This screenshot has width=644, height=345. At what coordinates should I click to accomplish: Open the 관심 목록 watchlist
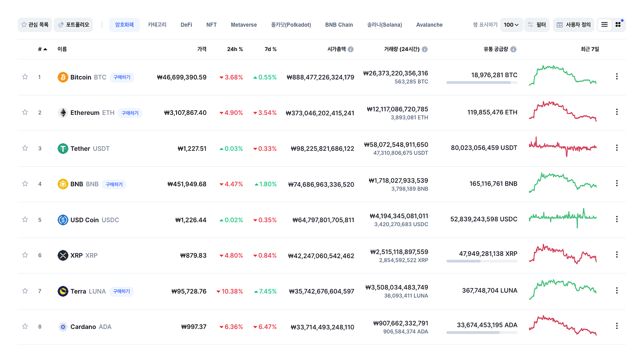pos(35,25)
